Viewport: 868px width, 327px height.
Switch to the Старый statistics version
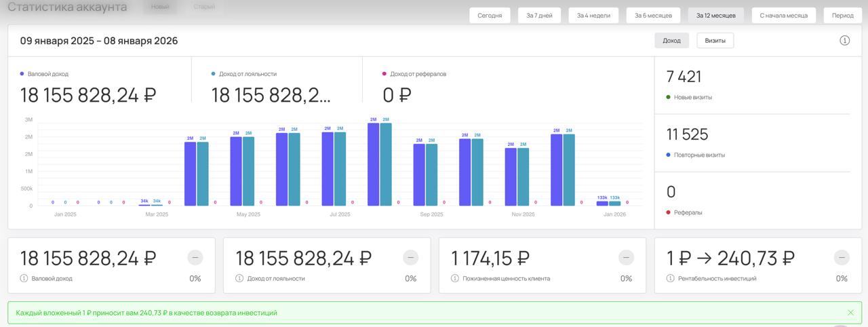point(204,7)
